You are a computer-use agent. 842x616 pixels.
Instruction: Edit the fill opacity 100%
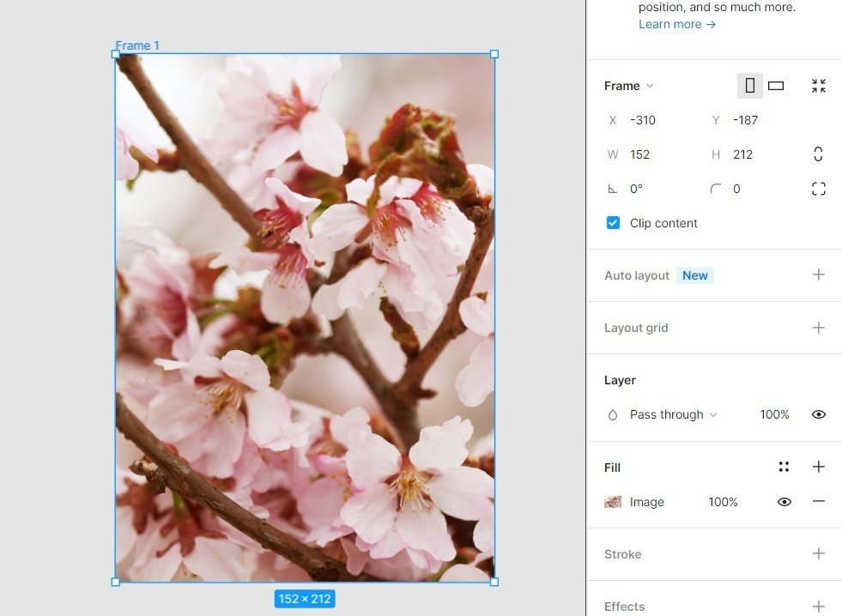[x=723, y=502]
